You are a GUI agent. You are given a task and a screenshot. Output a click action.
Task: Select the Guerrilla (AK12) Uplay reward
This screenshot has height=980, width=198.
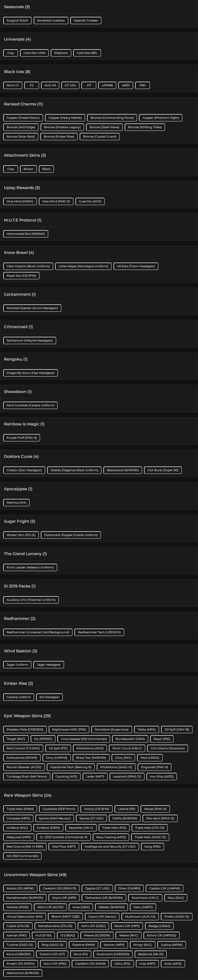click(90, 201)
